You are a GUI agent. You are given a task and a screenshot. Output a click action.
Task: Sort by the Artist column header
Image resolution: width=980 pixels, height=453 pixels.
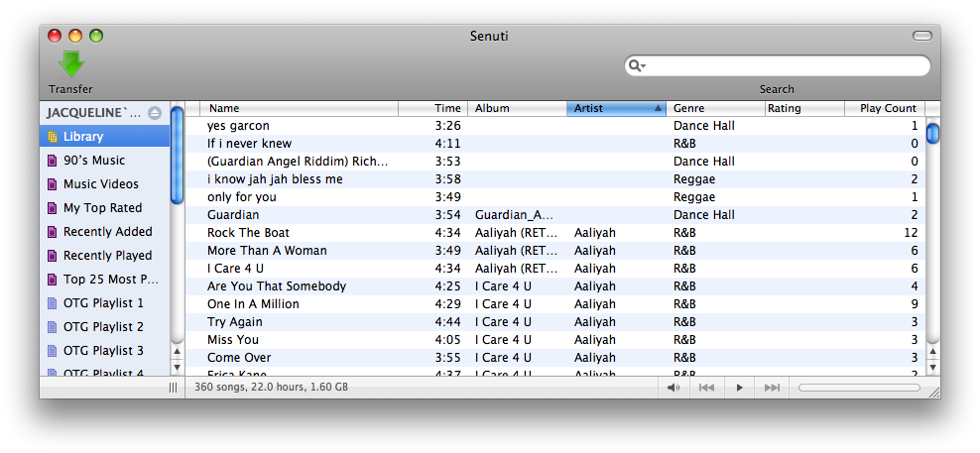[615, 108]
